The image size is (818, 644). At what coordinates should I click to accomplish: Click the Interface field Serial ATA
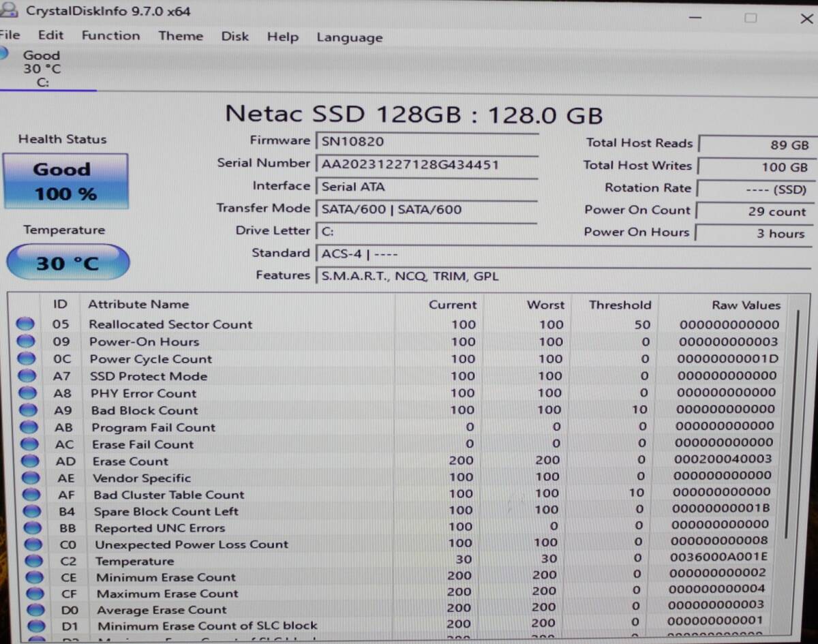[x=426, y=187]
